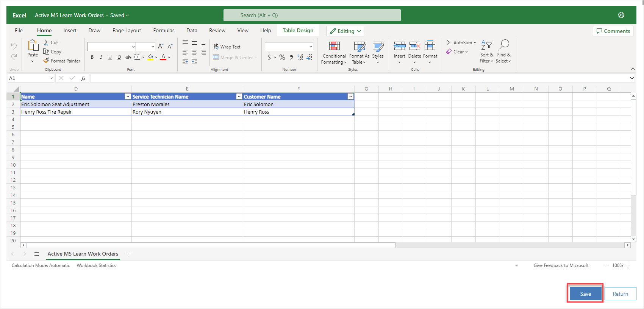This screenshot has width=644, height=309.
Task: Click the Save button
Action: click(x=585, y=294)
